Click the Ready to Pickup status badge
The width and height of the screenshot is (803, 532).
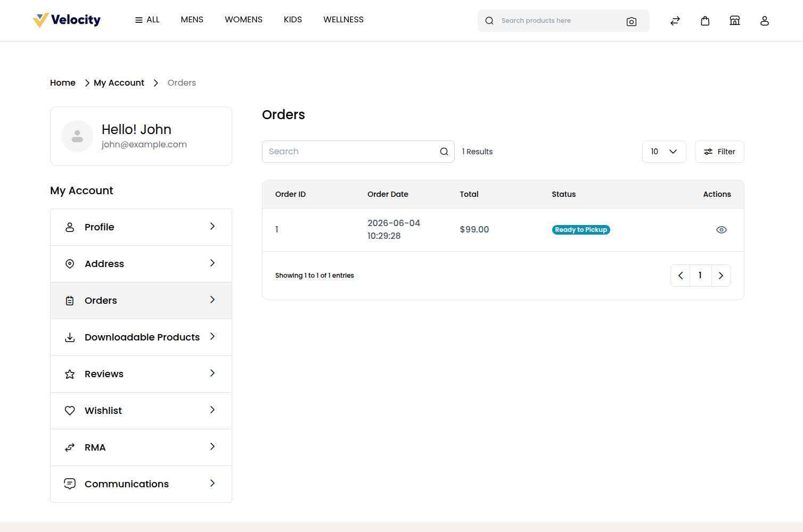[581, 230]
